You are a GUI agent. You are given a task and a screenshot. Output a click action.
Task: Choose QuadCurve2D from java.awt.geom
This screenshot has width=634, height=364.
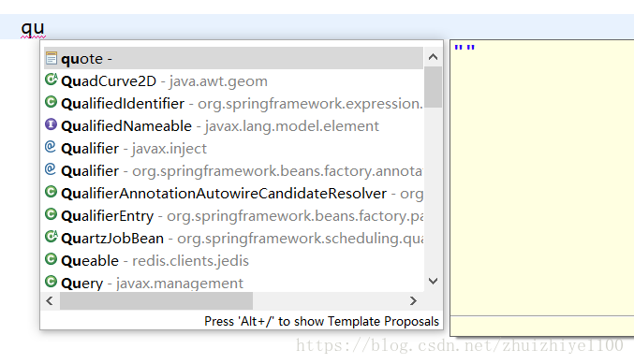coord(234,80)
